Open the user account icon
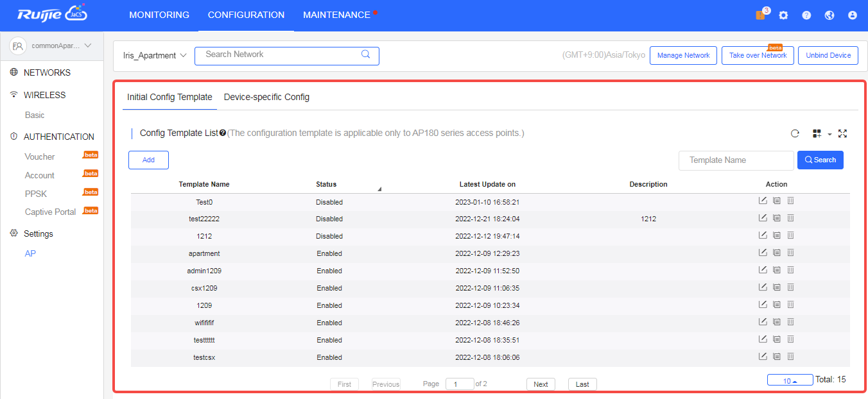Viewport: 868px width, 399px height. [x=853, y=15]
